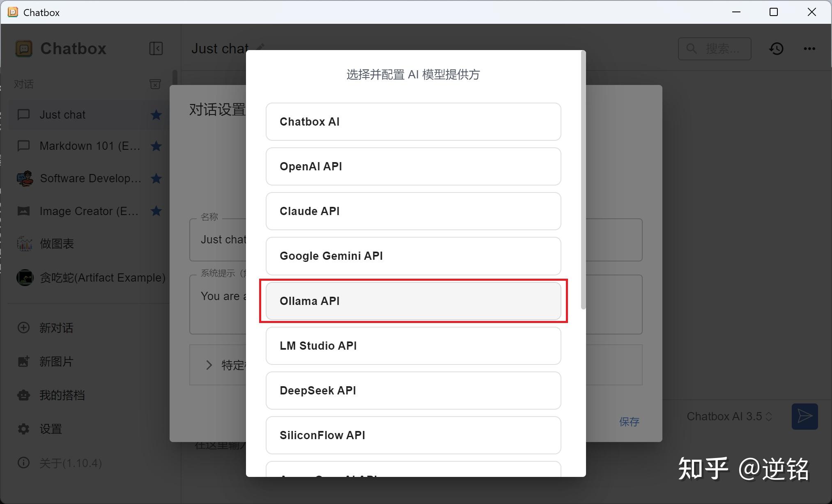Choose DeepSeek API from provider list

point(413,390)
